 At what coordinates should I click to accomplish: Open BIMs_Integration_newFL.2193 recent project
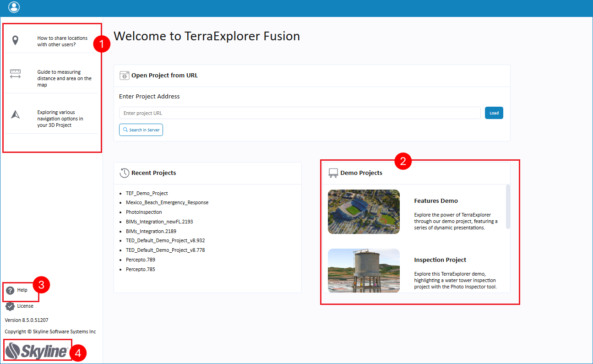159,222
